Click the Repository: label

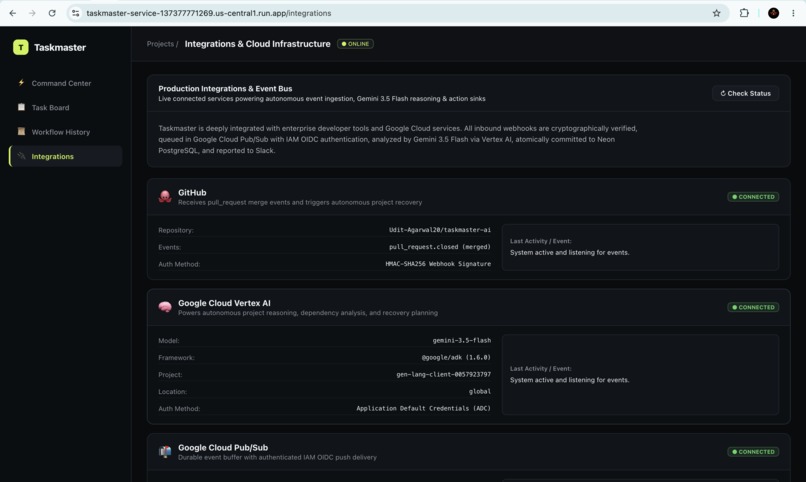[x=176, y=230]
